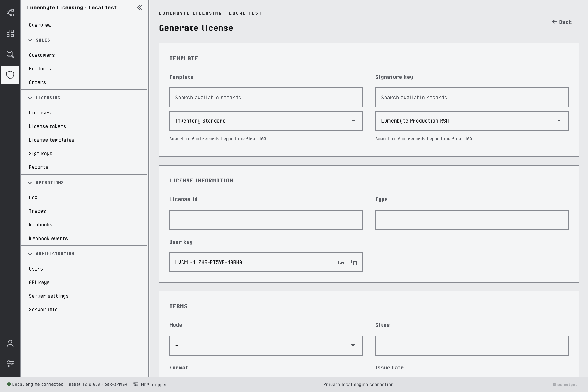The image size is (588, 392).
Task: Collapse the sidebar with double chevron
Action: [x=139, y=7]
